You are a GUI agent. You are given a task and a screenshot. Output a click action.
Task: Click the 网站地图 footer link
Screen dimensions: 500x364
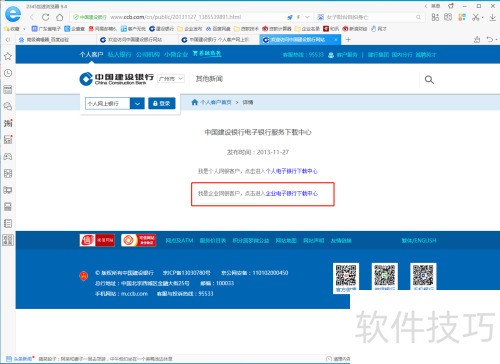point(286,240)
